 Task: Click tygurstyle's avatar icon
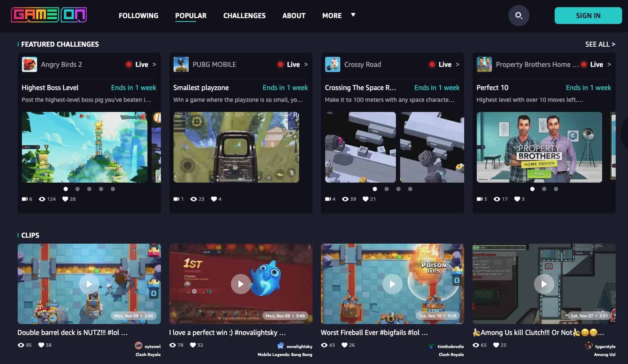[589, 346]
